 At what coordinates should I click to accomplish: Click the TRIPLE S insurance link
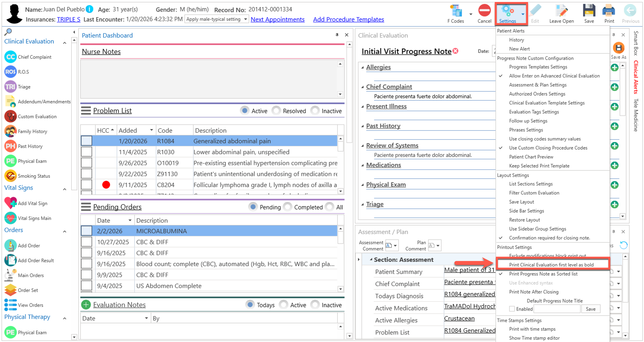69,20
